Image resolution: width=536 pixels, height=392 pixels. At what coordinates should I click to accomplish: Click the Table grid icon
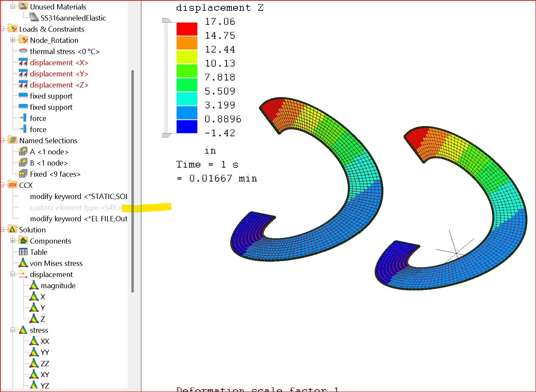pyautogui.click(x=23, y=252)
